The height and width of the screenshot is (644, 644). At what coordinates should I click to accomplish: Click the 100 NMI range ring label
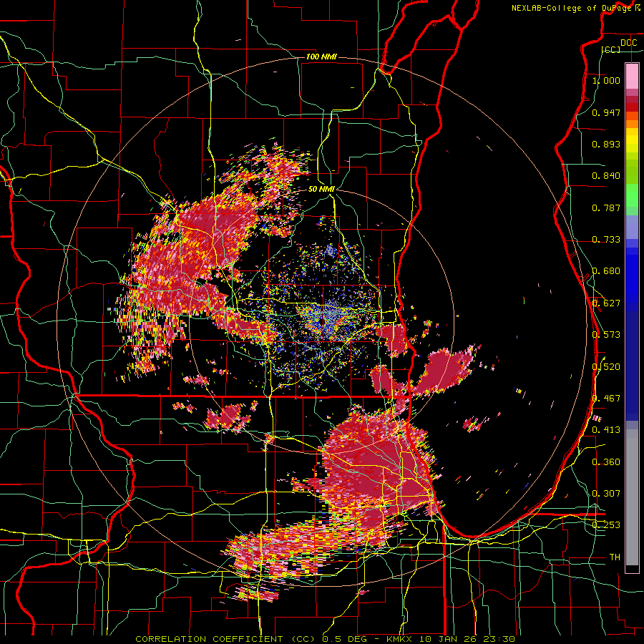click(321, 57)
